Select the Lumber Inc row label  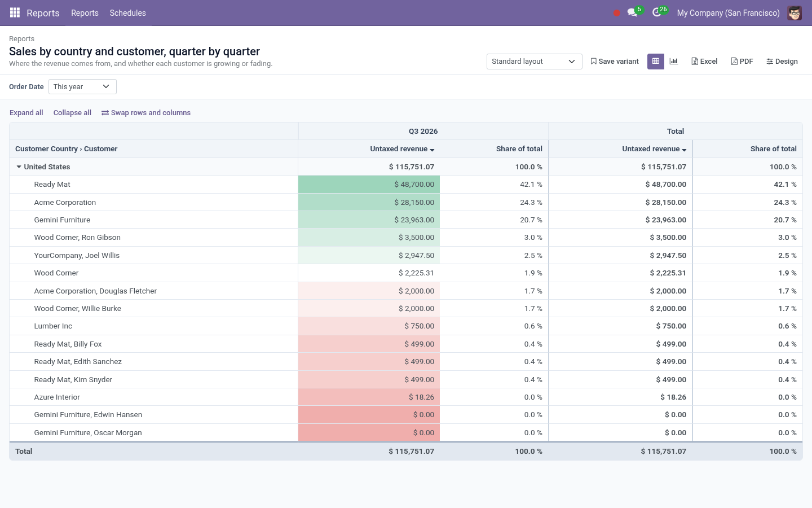point(53,326)
